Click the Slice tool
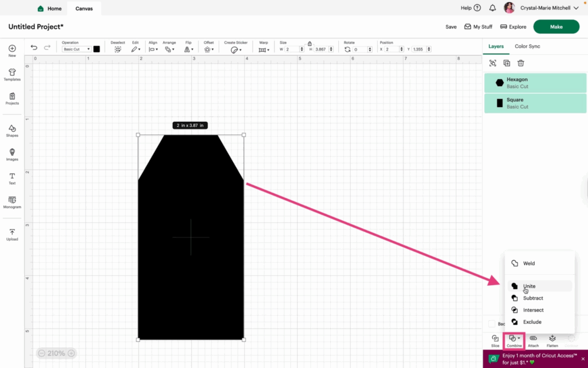The image size is (588, 368). coord(495,341)
